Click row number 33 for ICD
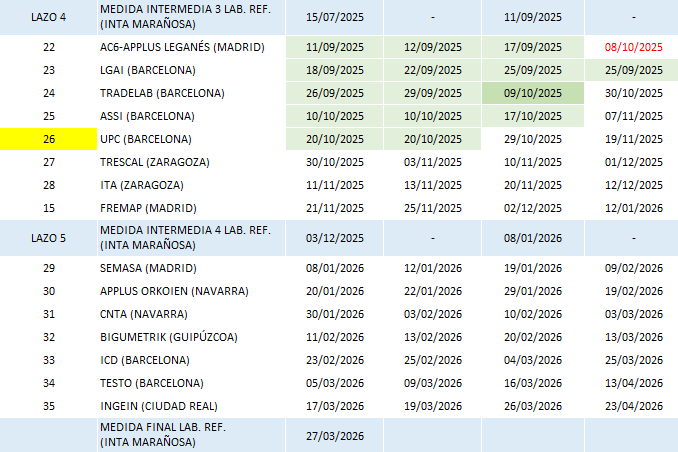This screenshot has width=678, height=452. coord(49,360)
